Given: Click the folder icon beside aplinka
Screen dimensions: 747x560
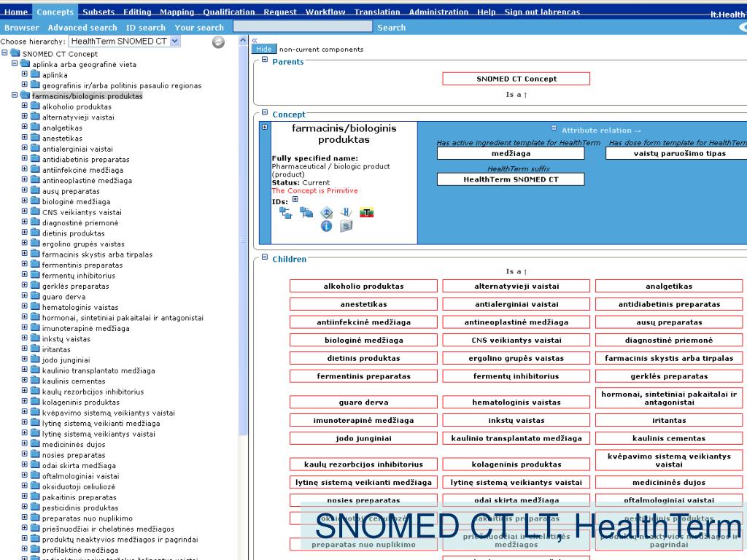Looking at the screenshot, I should (35, 74).
